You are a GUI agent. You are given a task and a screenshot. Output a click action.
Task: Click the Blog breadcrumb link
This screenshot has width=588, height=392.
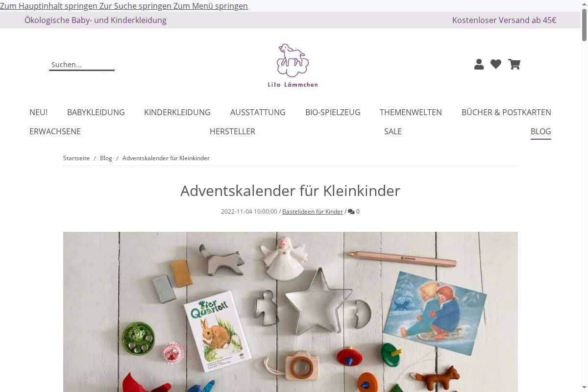pos(106,158)
